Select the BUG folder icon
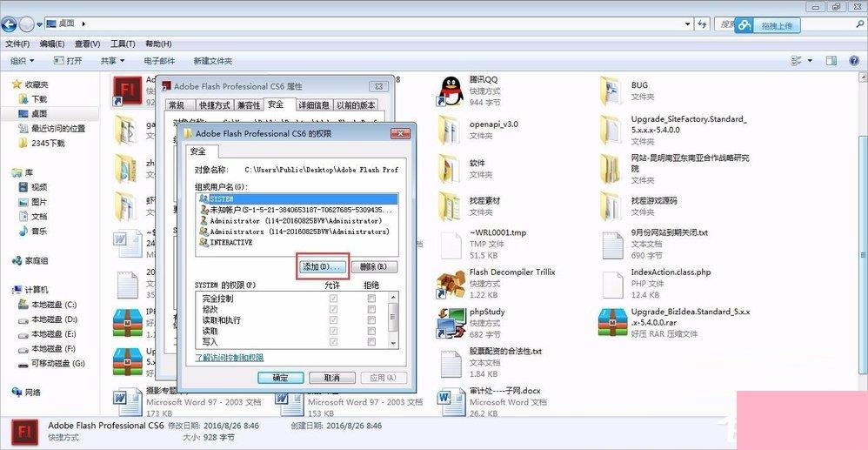The height and width of the screenshot is (450, 868). 613,91
